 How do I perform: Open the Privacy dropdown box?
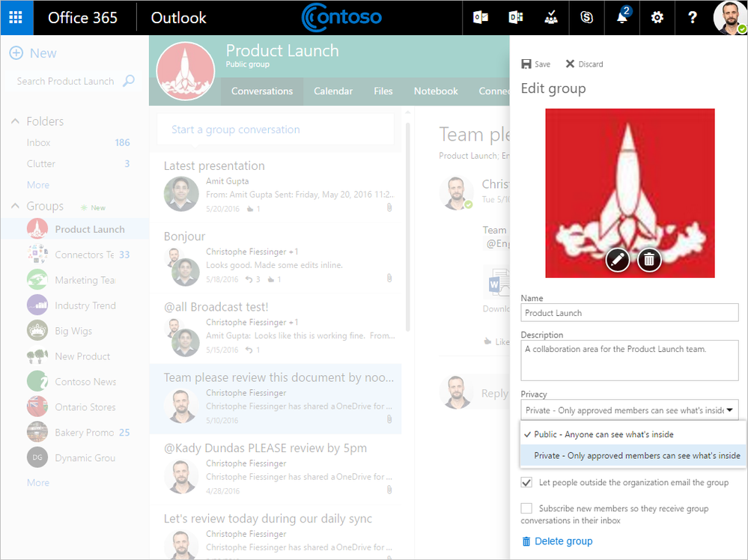point(630,410)
